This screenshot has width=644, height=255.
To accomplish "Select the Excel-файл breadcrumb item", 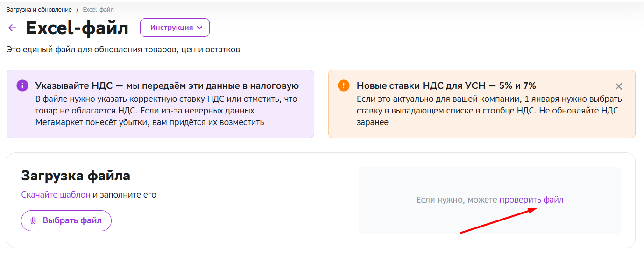I will point(98,10).
